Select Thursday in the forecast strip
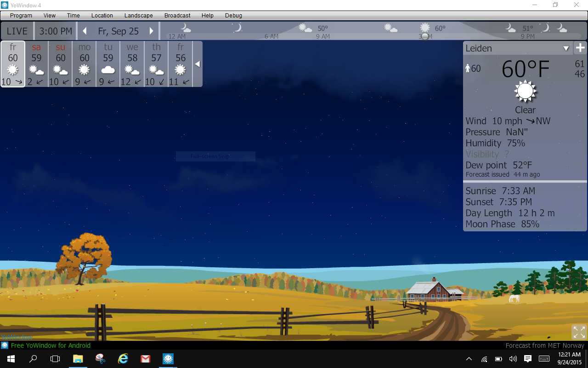This screenshot has width=588, height=368. (156, 64)
